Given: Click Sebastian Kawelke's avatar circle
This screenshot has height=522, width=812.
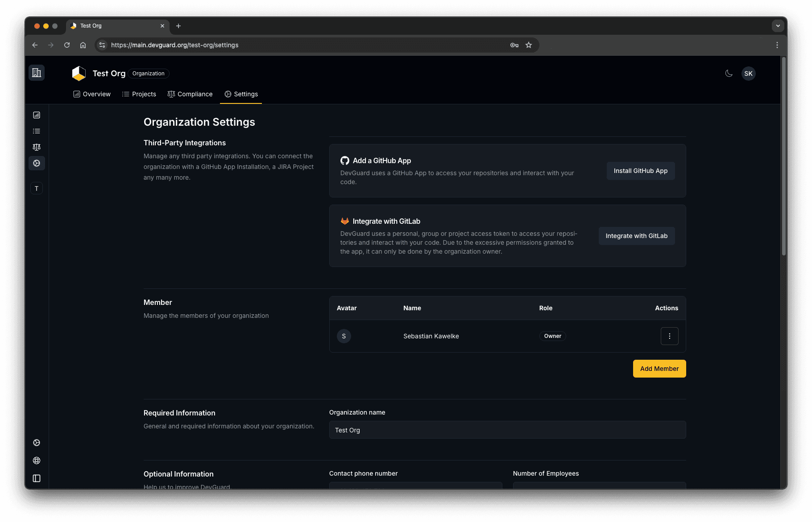Looking at the screenshot, I should (x=344, y=336).
